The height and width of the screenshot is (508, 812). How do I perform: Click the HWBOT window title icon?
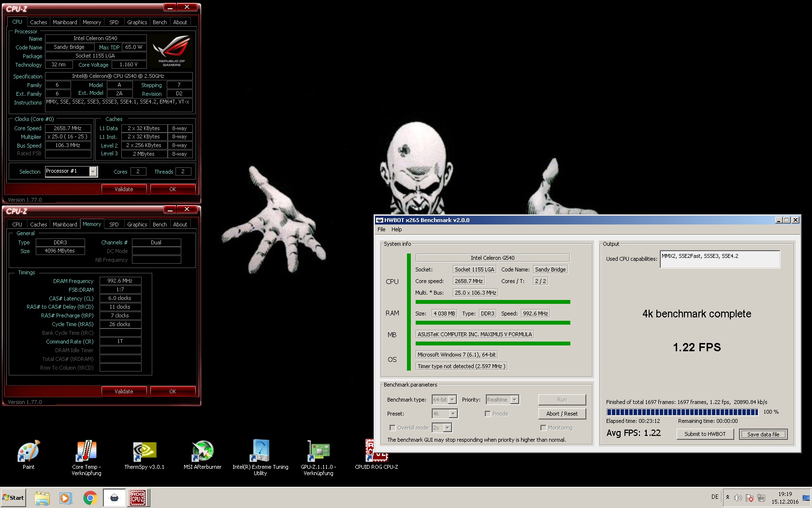click(x=380, y=220)
